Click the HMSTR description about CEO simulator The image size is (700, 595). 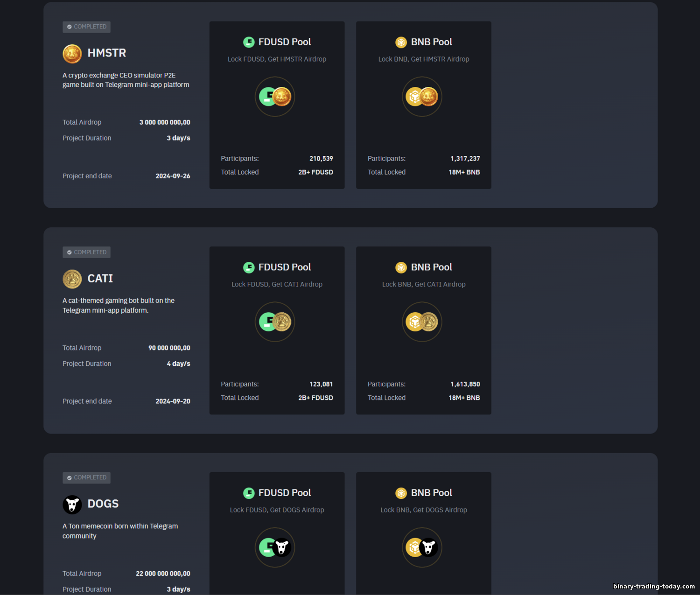point(126,80)
